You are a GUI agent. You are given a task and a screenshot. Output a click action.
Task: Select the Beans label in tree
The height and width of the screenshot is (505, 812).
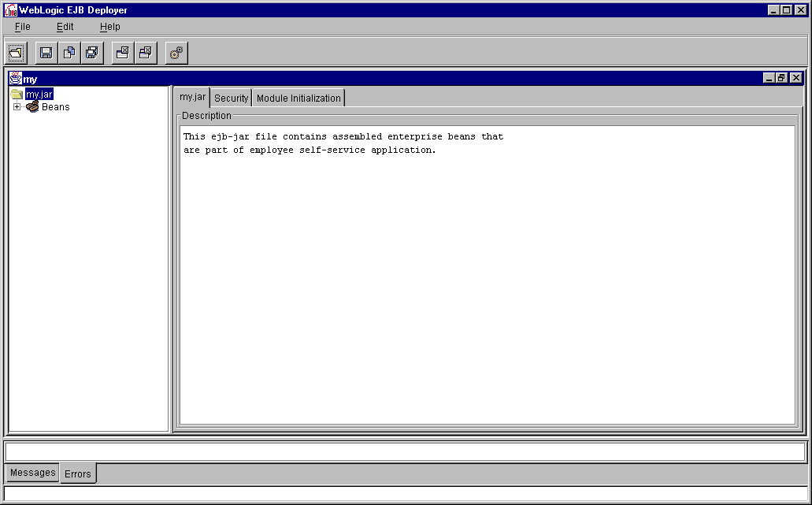[55, 106]
